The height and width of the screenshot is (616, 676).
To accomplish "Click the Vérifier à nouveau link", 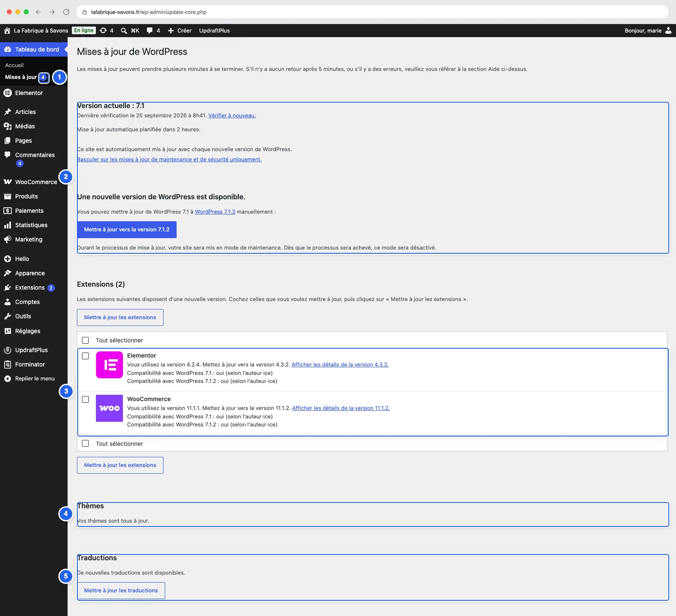I will click(x=232, y=115).
